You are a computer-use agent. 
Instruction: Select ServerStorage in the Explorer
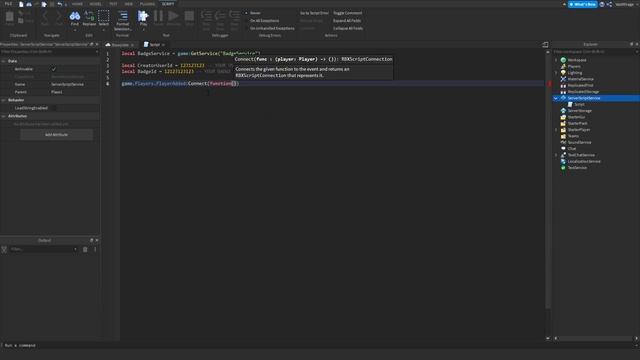[579, 111]
